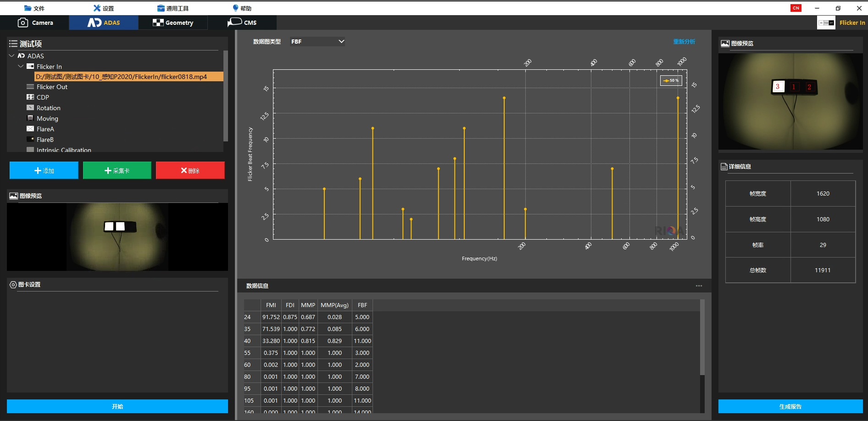
Task: Open the 通用工具 menu
Action: tap(173, 8)
